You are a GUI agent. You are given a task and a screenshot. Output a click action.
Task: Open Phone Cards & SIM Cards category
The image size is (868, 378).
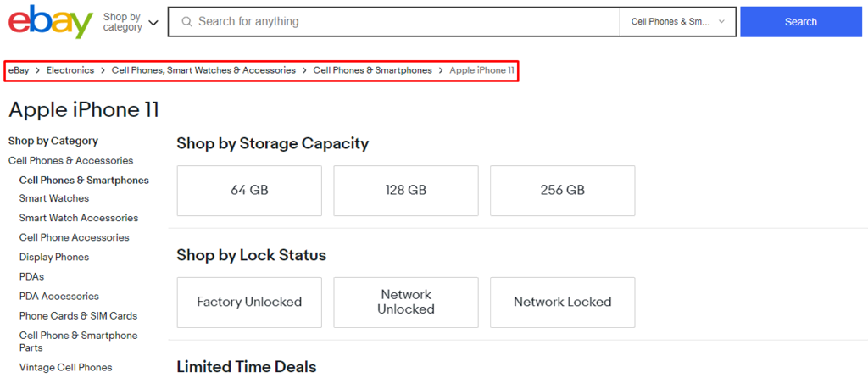coord(78,316)
